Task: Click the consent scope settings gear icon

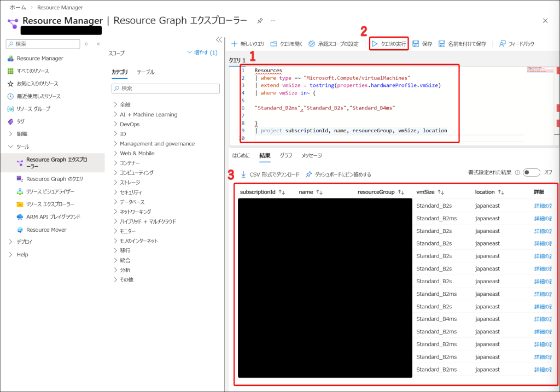Action: point(312,44)
